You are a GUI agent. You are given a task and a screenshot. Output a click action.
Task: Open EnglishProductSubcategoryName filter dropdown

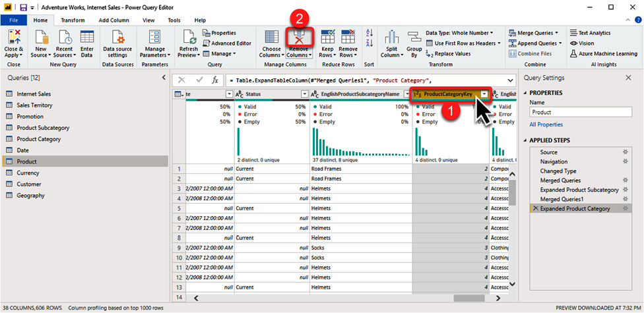click(x=406, y=94)
